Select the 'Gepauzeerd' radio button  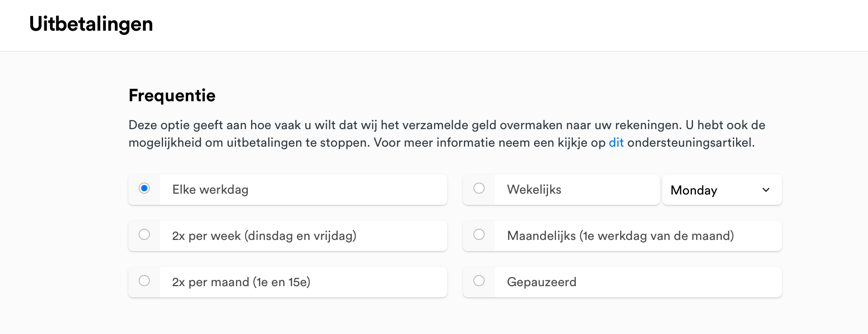pos(479,281)
